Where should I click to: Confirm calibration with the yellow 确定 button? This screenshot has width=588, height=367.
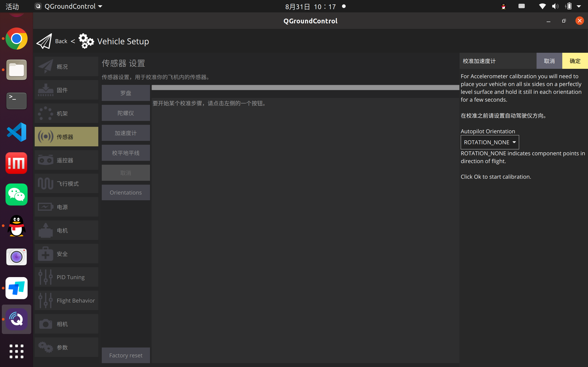[x=575, y=61]
